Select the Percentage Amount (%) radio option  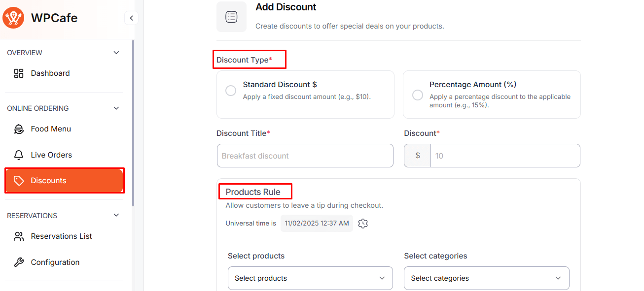[x=418, y=95]
